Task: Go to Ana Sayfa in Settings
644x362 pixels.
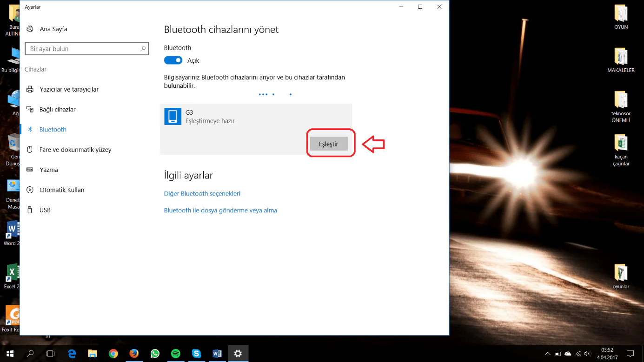Action: click(x=53, y=29)
